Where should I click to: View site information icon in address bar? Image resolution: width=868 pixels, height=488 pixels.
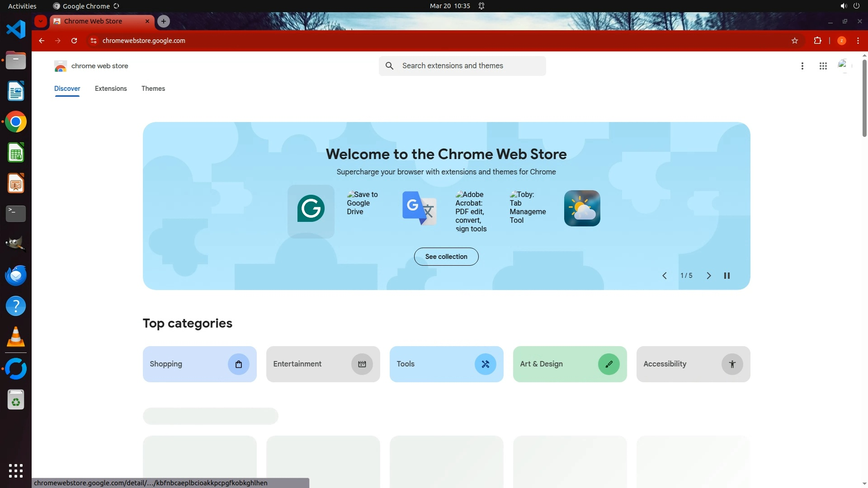point(94,41)
